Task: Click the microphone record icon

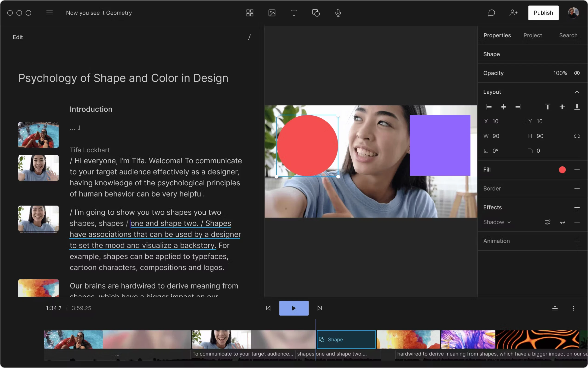Action: pyautogui.click(x=338, y=13)
